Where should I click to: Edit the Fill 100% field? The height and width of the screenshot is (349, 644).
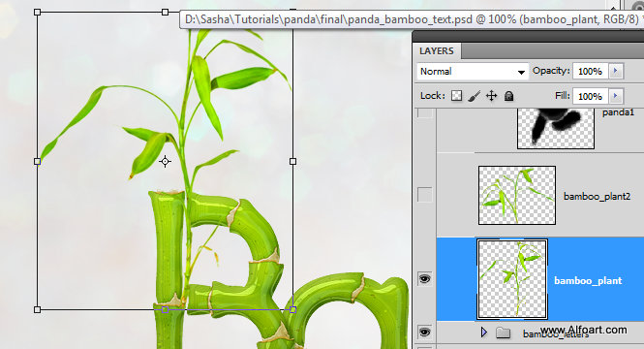pos(590,96)
